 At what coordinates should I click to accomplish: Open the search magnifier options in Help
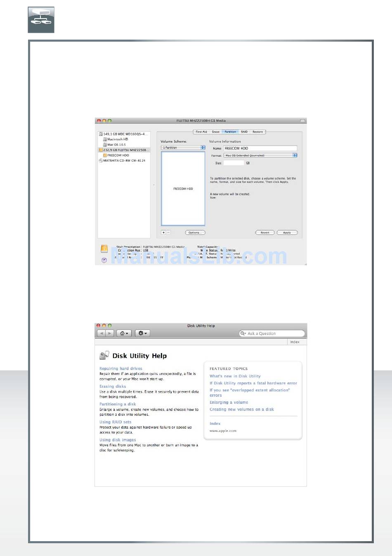(243, 333)
